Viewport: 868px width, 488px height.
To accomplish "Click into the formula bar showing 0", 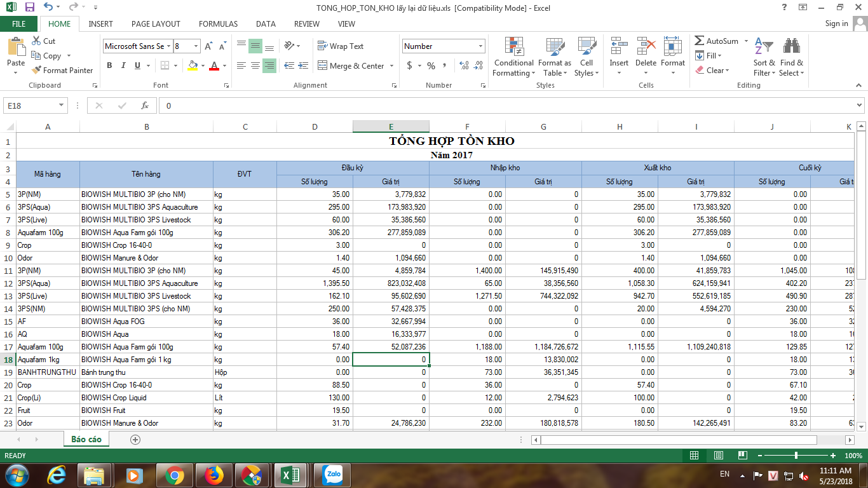I will pos(507,105).
